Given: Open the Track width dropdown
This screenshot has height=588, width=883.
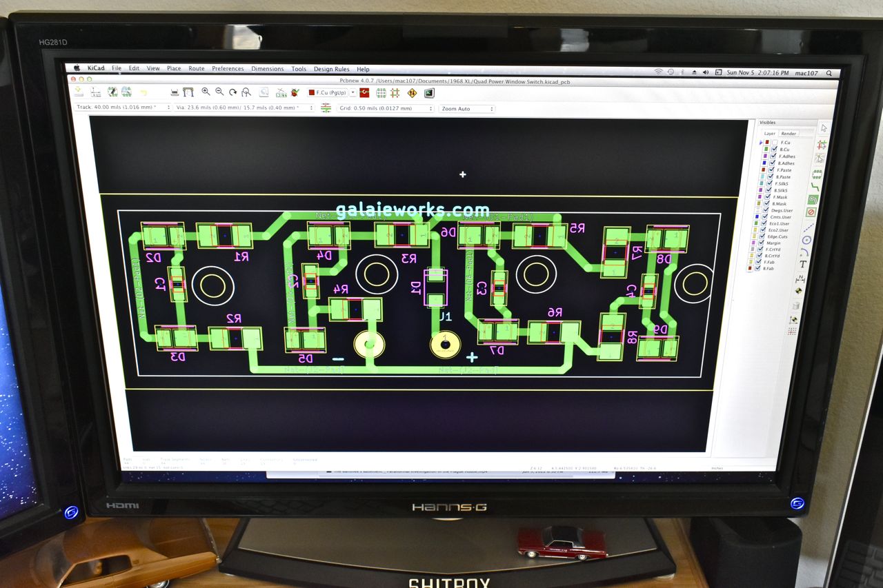Looking at the screenshot, I should [x=122, y=108].
